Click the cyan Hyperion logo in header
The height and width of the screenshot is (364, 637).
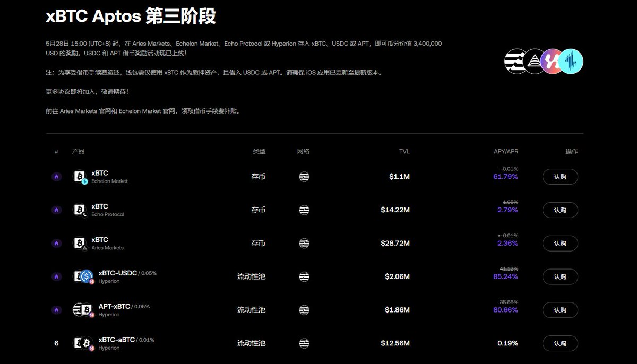(x=572, y=62)
